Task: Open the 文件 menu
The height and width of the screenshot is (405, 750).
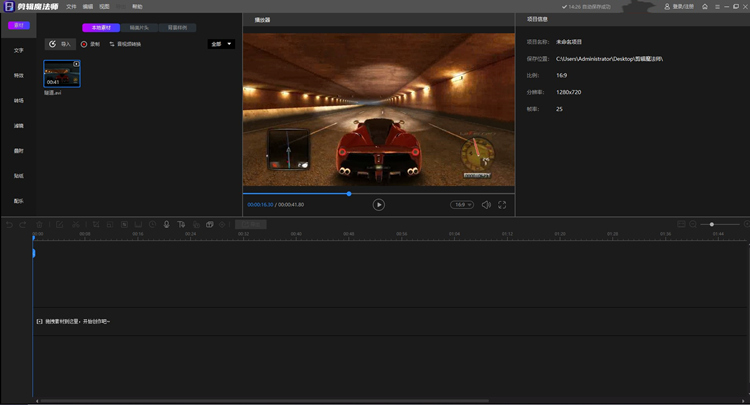Action: coord(71,7)
